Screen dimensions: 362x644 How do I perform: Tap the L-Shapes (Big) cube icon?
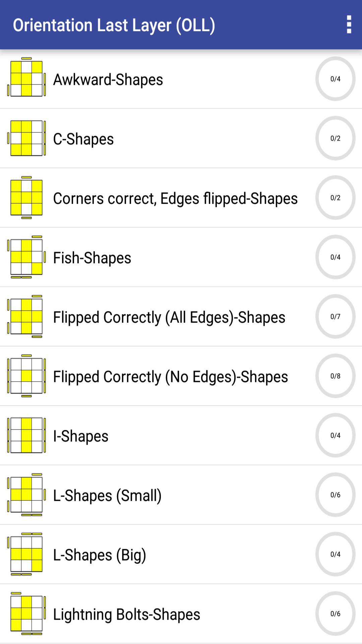[x=26, y=554]
